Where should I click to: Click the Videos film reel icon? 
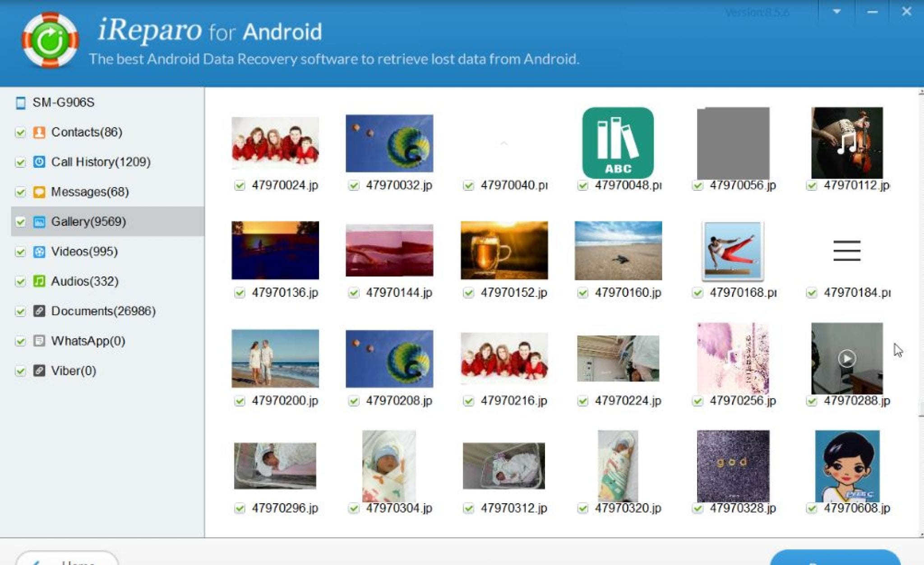(x=39, y=252)
